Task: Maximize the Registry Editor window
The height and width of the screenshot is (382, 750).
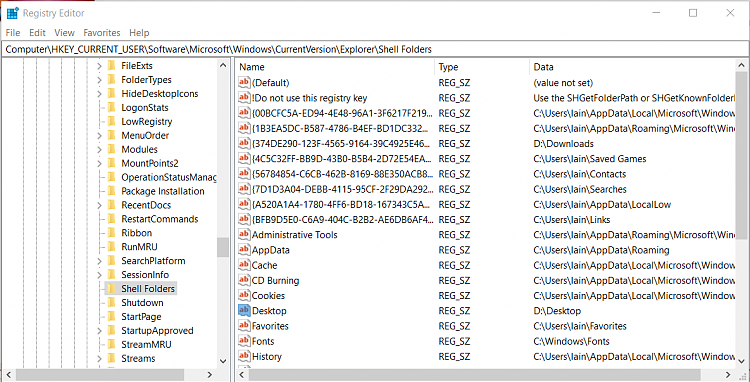Action: click(x=693, y=13)
